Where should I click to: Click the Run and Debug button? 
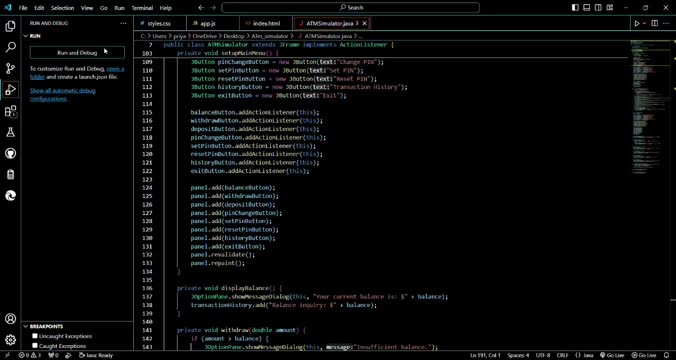coord(77,53)
